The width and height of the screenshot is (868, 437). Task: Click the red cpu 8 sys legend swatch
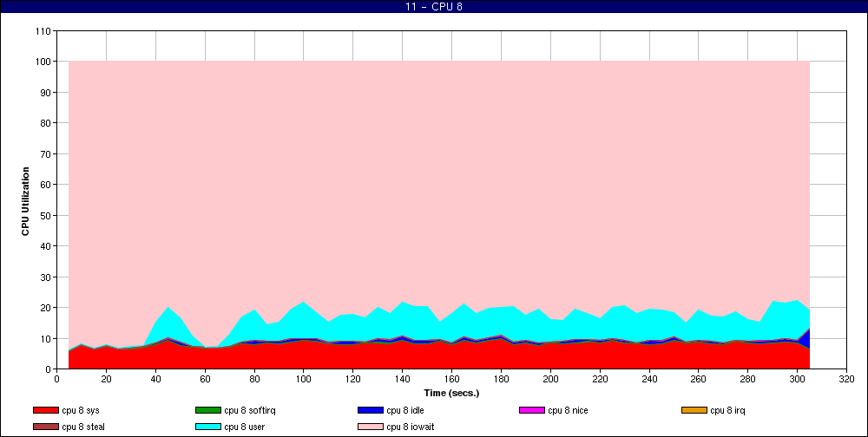click(x=45, y=410)
